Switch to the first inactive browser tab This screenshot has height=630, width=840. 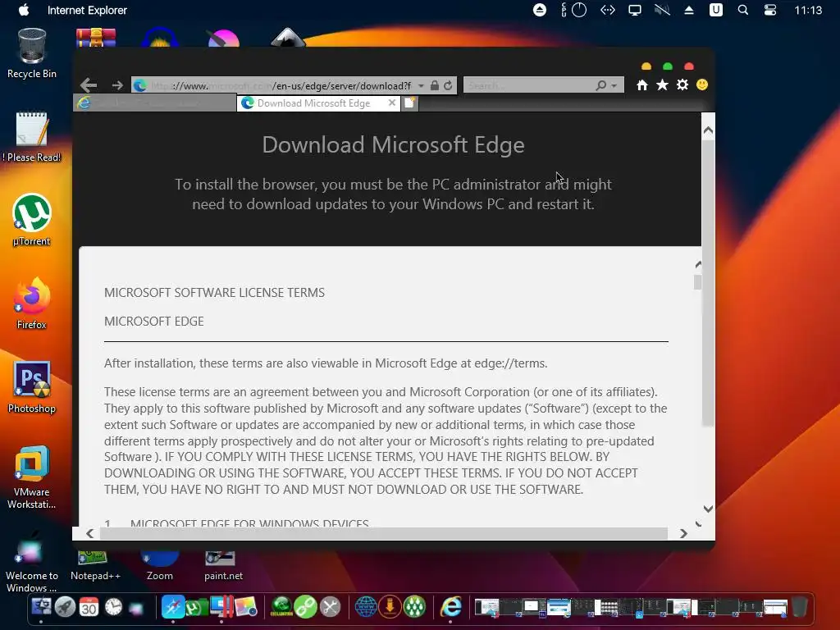click(154, 103)
